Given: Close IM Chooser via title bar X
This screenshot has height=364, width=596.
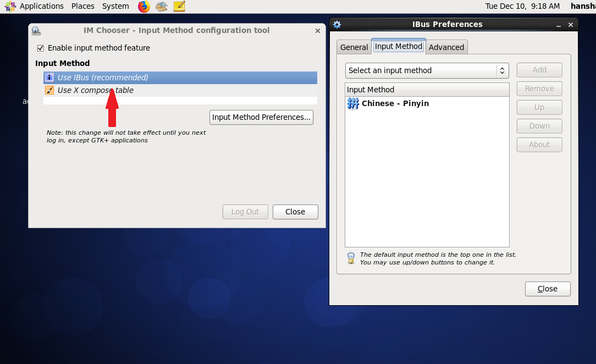Looking at the screenshot, I should tap(318, 31).
